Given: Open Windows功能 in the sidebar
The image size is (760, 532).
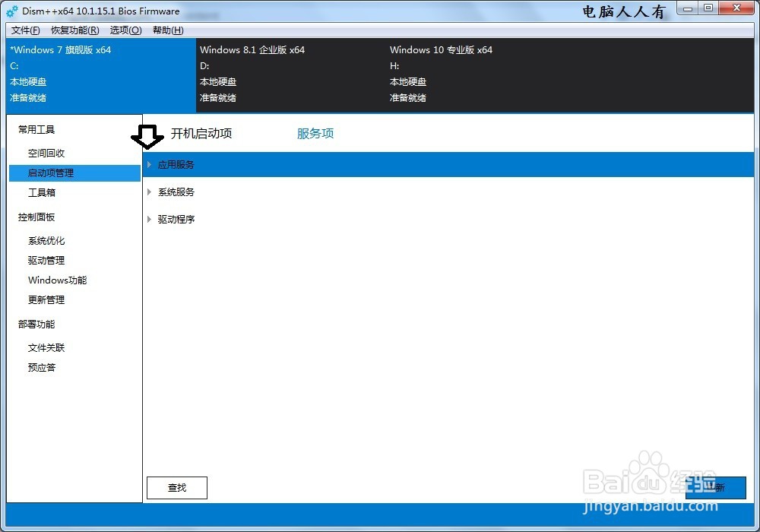Looking at the screenshot, I should click(x=57, y=280).
